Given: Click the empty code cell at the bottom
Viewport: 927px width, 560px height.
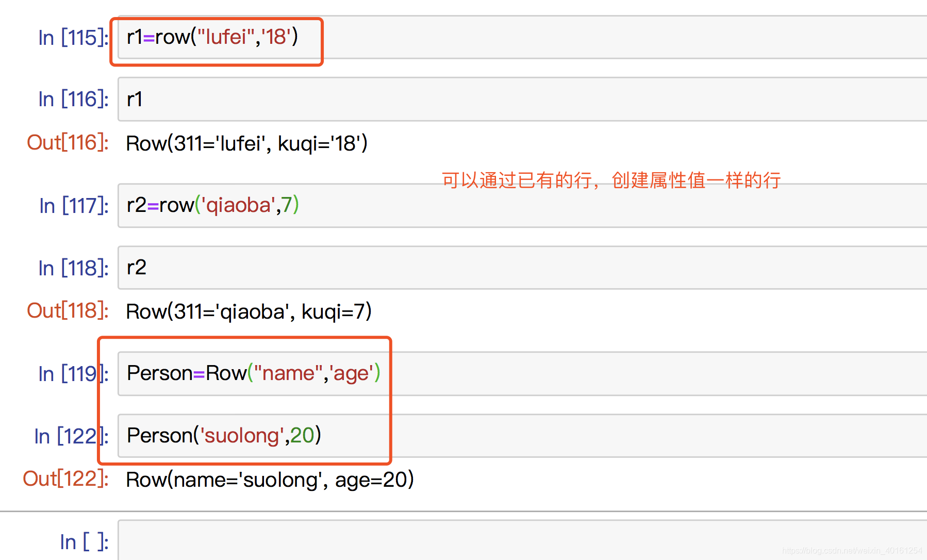Looking at the screenshot, I should click(522, 540).
